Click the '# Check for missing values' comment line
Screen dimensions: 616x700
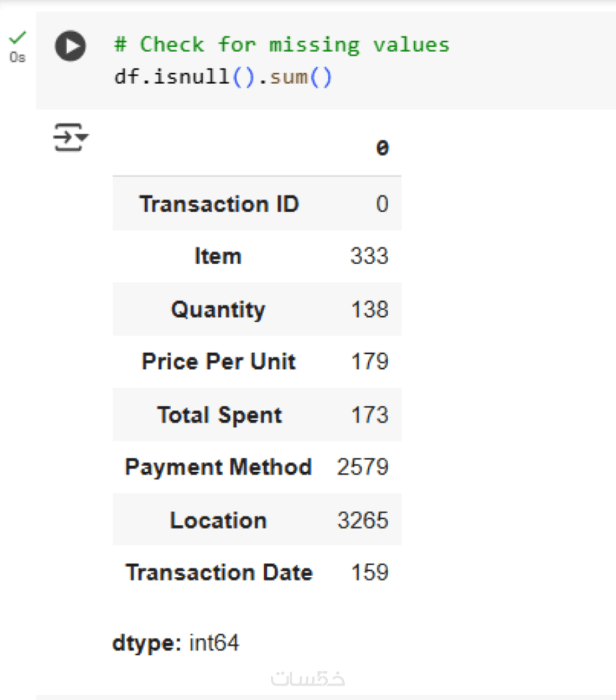click(281, 45)
